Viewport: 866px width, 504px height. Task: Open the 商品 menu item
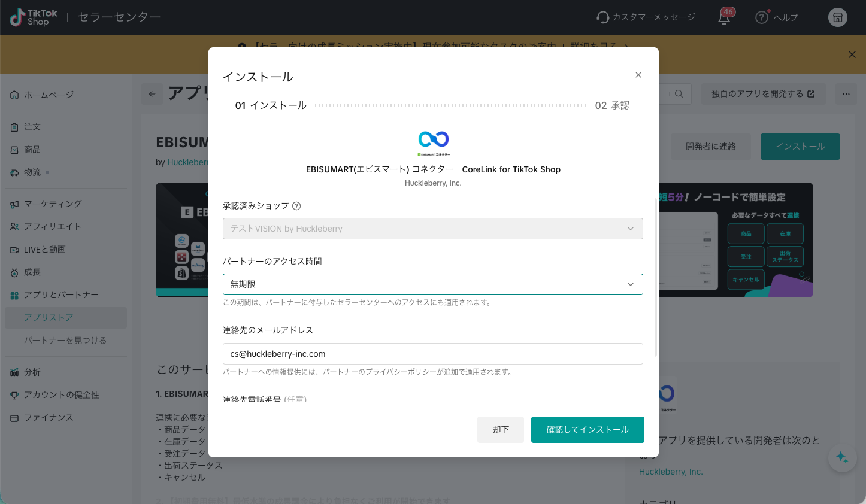(x=66, y=150)
